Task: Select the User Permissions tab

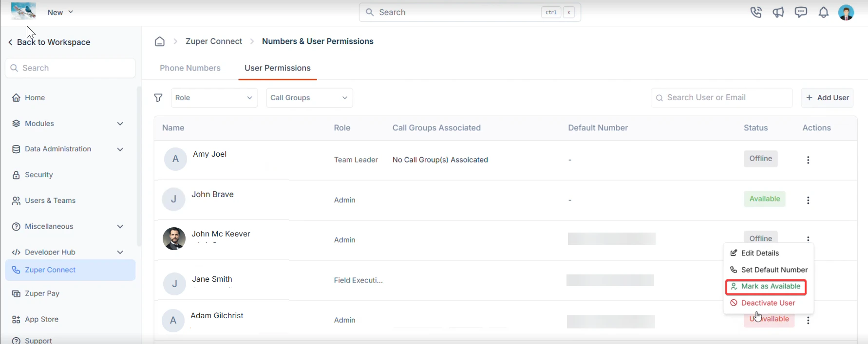Action: tap(278, 68)
